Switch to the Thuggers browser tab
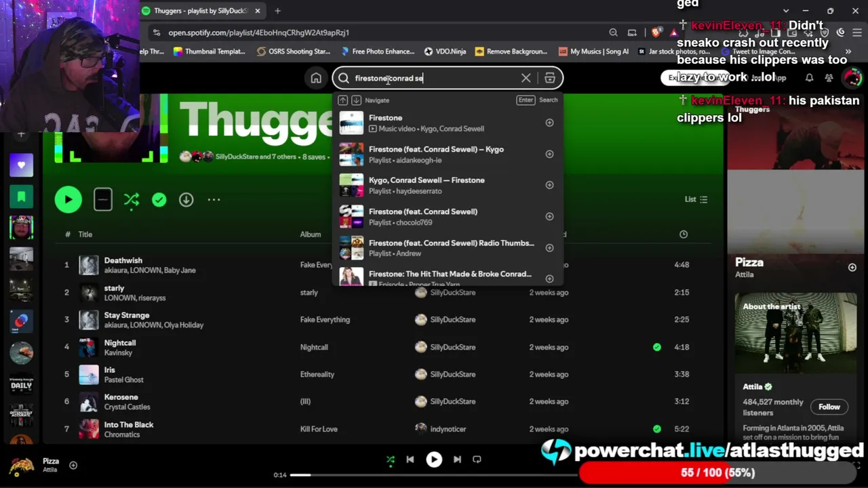Screen dimensions: 868x488 tap(201, 11)
